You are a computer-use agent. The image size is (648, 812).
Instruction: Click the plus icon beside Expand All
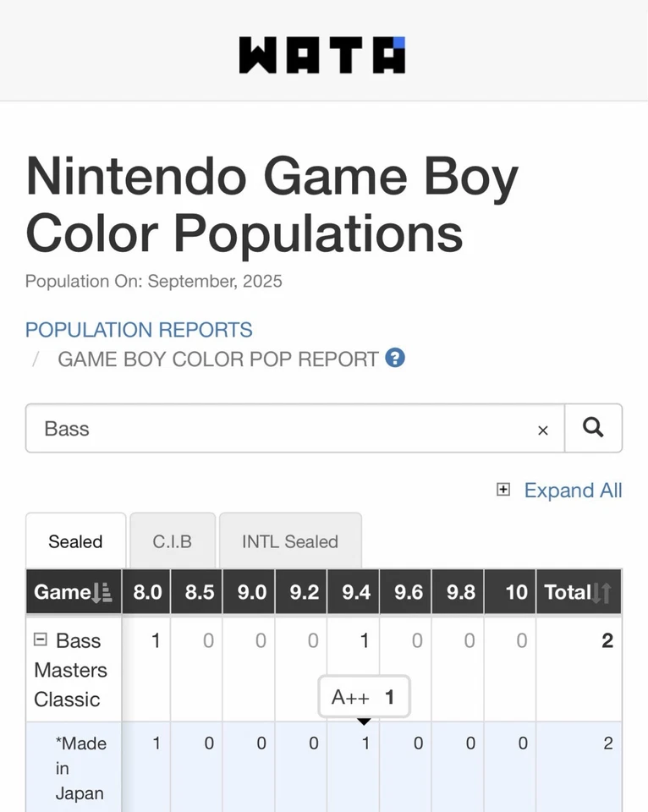coord(503,490)
